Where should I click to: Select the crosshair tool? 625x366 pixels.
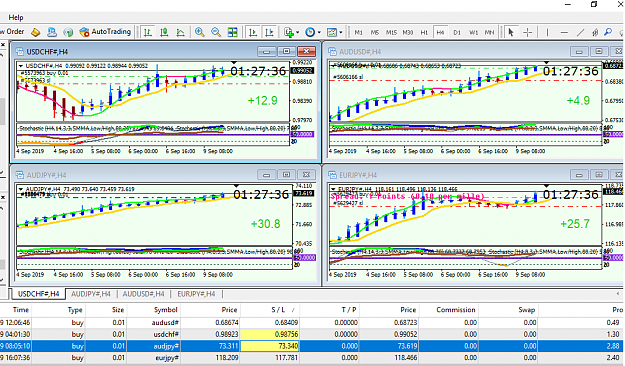tap(527, 32)
